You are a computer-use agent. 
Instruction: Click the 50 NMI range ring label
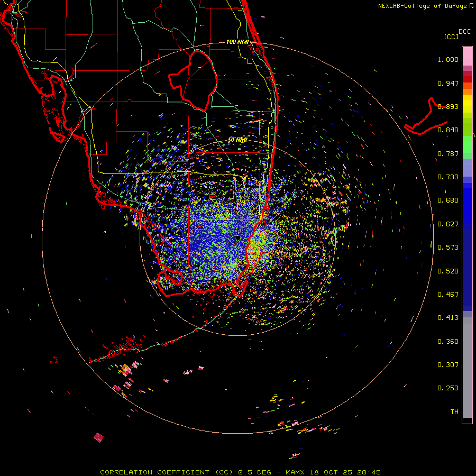(x=237, y=140)
